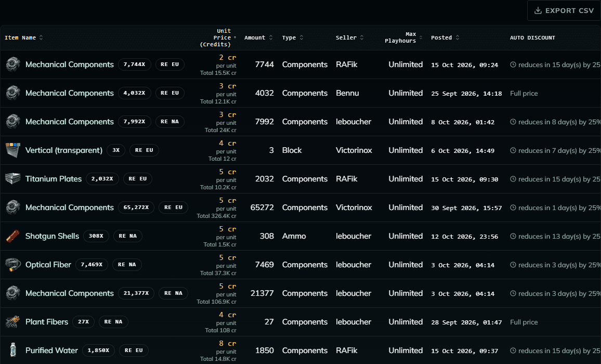Sort table by Type column
Viewport: 601px width, 364px height.
(293, 37)
